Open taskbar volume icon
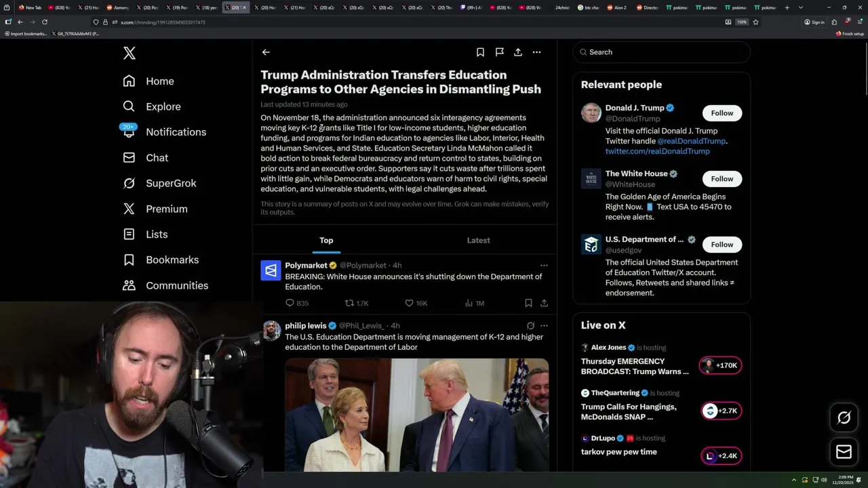 pyautogui.click(x=824, y=480)
